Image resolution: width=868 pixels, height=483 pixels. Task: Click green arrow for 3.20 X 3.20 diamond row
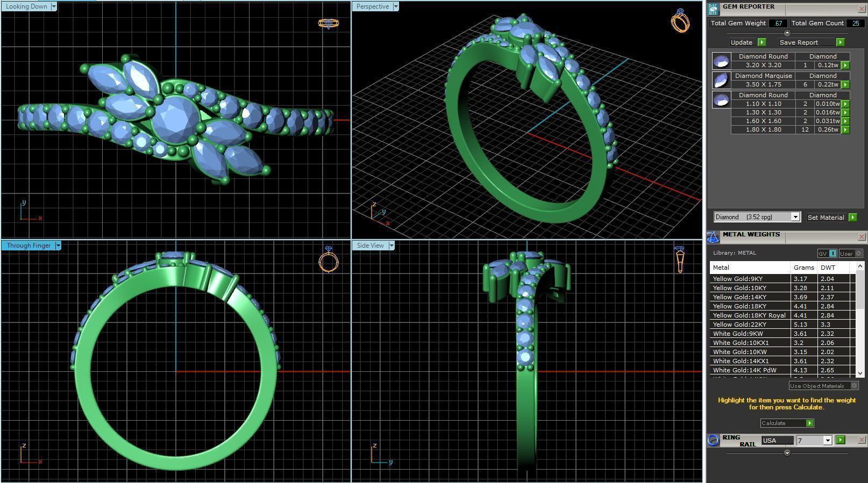point(845,65)
